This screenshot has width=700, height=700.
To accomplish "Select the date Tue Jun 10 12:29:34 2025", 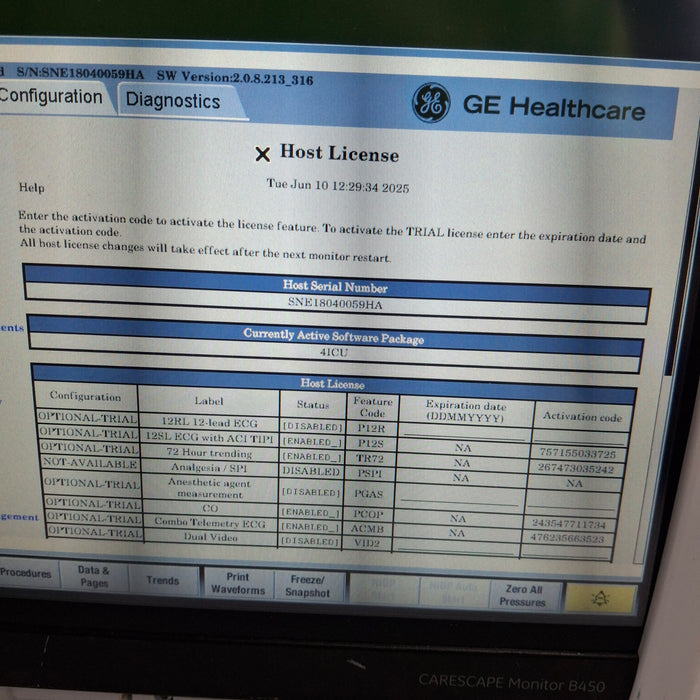I will [338, 185].
